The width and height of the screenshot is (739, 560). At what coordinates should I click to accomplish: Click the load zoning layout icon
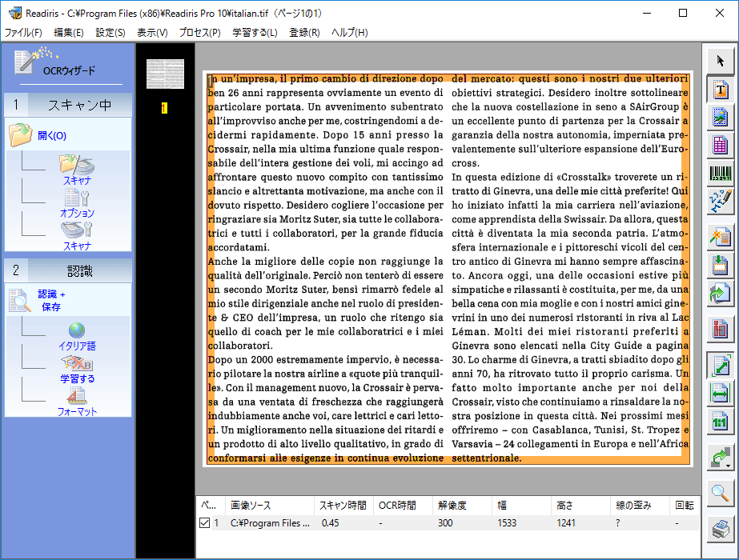coord(720,265)
